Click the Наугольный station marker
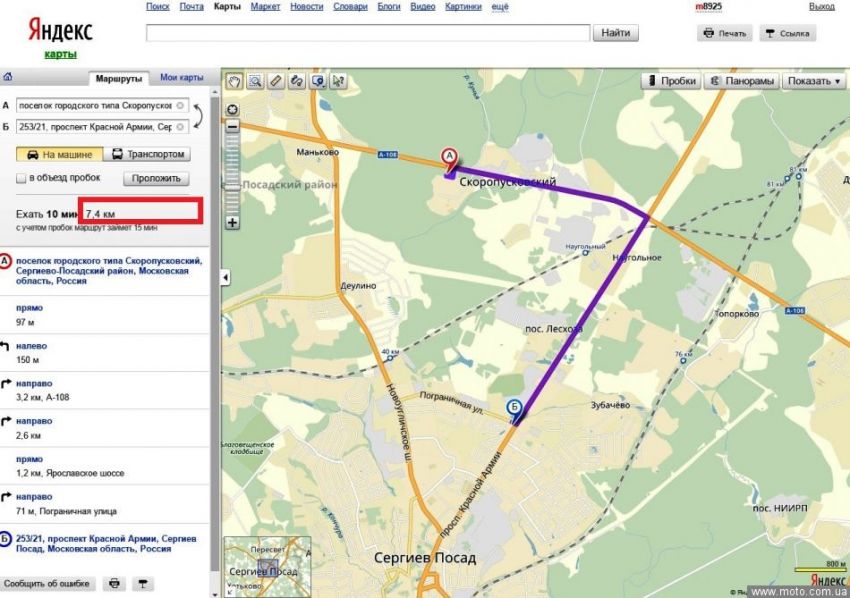Screen dimensions: 850x598 click(x=585, y=253)
